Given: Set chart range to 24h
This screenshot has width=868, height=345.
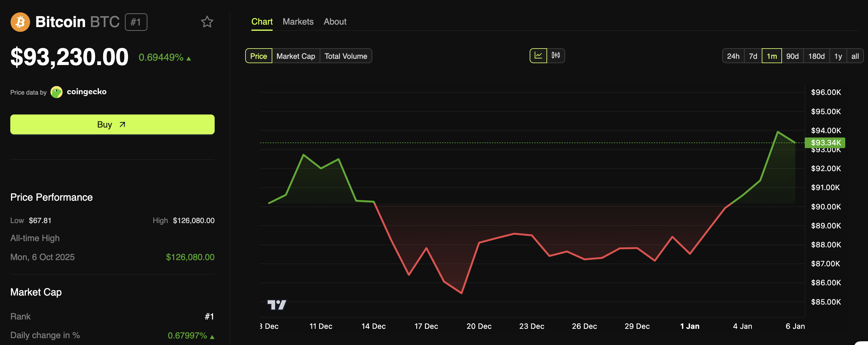Looking at the screenshot, I should pyautogui.click(x=733, y=56).
